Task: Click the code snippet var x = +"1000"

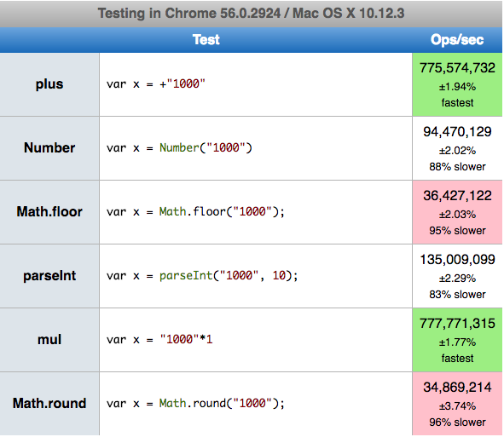Action: (x=156, y=84)
